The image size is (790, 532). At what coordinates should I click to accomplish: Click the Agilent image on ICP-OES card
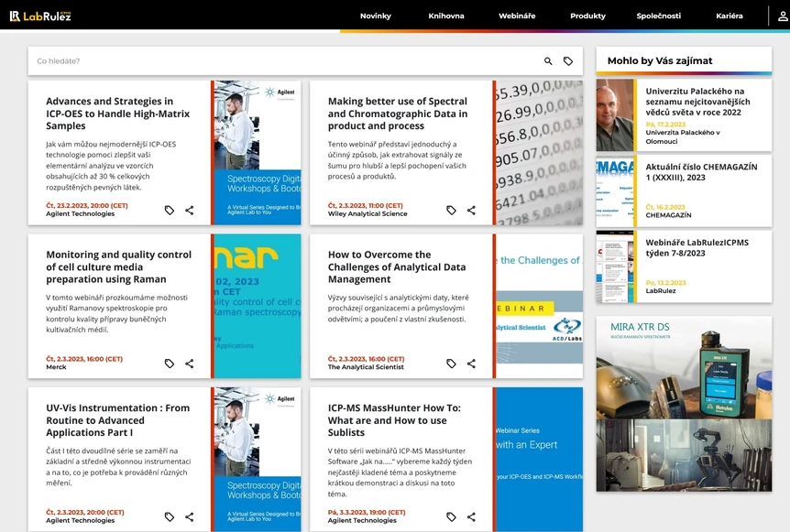pyautogui.click(x=258, y=153)
